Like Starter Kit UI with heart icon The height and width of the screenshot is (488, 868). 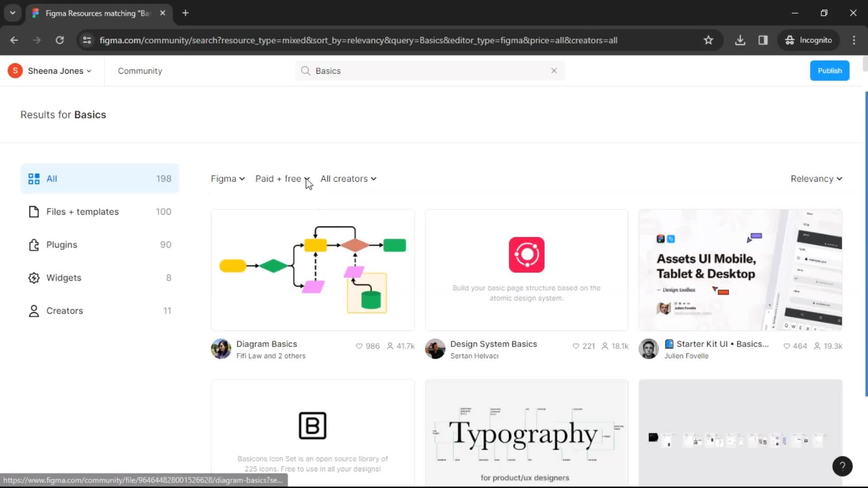pos(787,346)
